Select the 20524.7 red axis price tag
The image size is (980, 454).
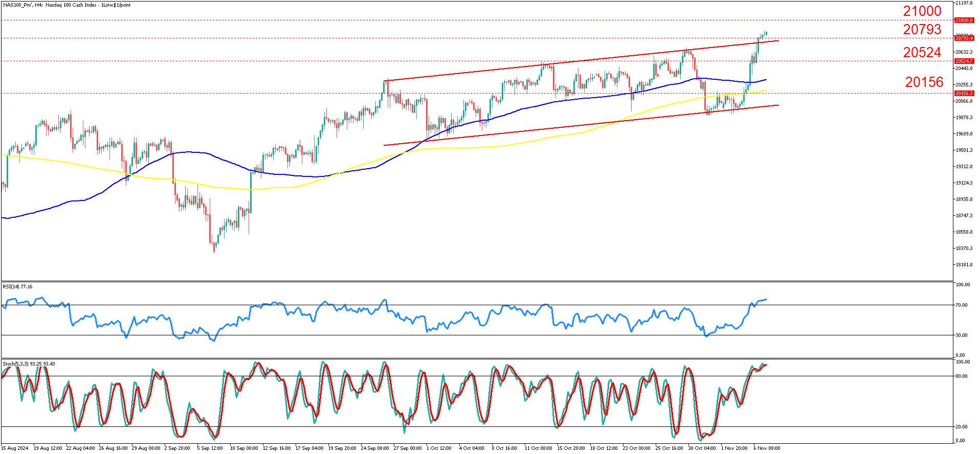coord(964,61)
